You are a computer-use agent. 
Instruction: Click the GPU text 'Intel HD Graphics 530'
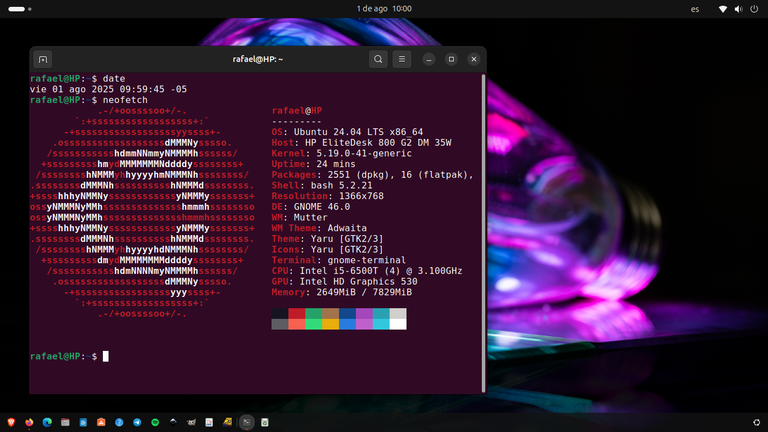pyautogui.click(x=359, y=282)
